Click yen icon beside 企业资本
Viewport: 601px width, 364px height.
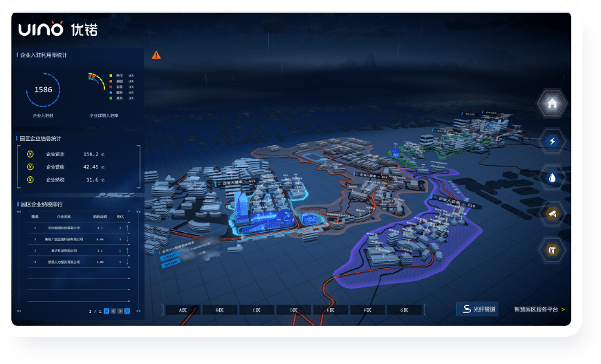[x=30, y=154]
